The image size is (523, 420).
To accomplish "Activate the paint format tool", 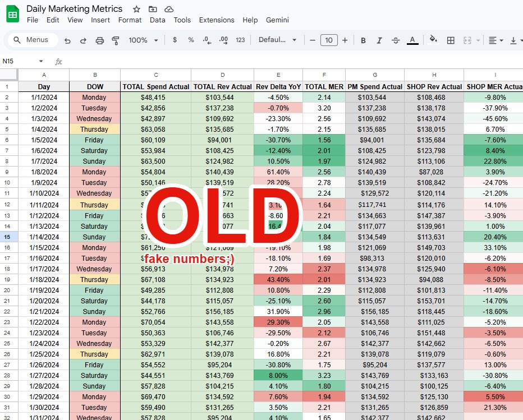I will [x=116, y=40].
